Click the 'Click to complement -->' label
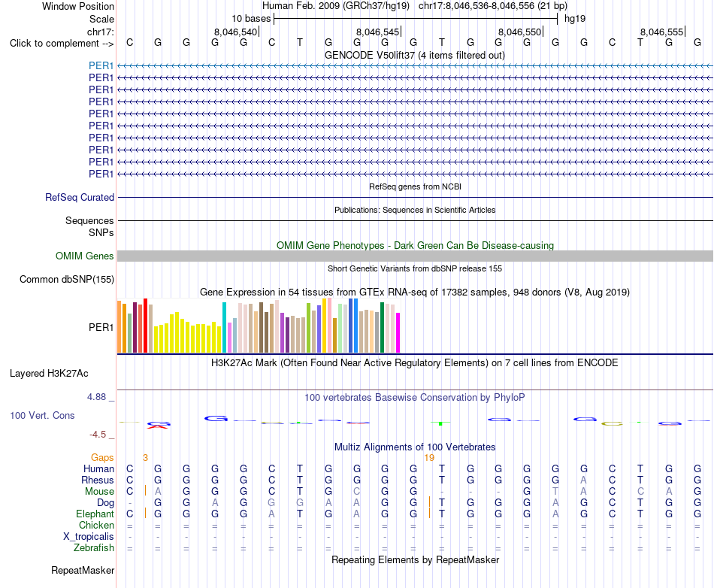The height and width of the screenshot is (588, 714). click(x=62, y=44)
